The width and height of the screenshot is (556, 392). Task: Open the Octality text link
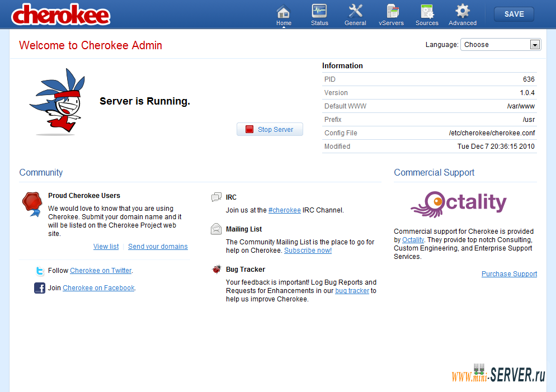click(413, 240)
